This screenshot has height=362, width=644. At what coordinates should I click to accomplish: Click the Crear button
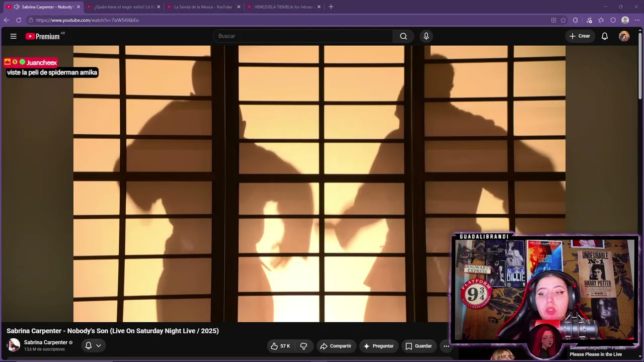tap(580, 36)
